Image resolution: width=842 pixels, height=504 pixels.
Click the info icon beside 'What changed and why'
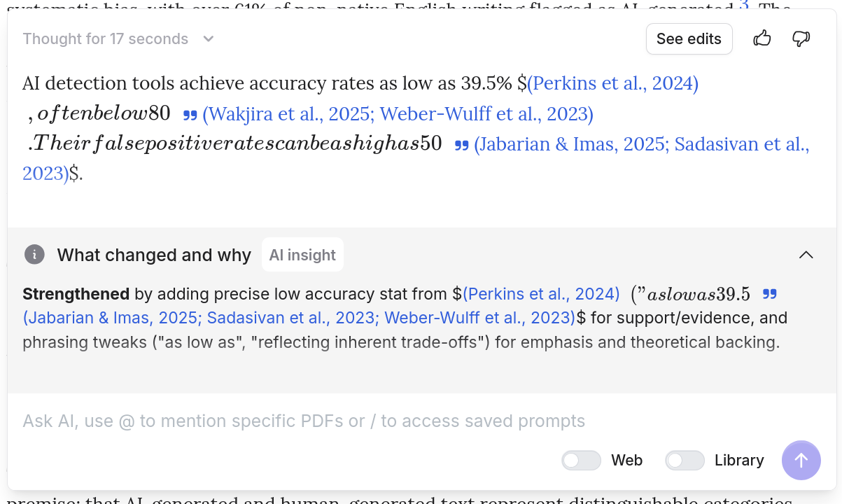tap(34, 255)
